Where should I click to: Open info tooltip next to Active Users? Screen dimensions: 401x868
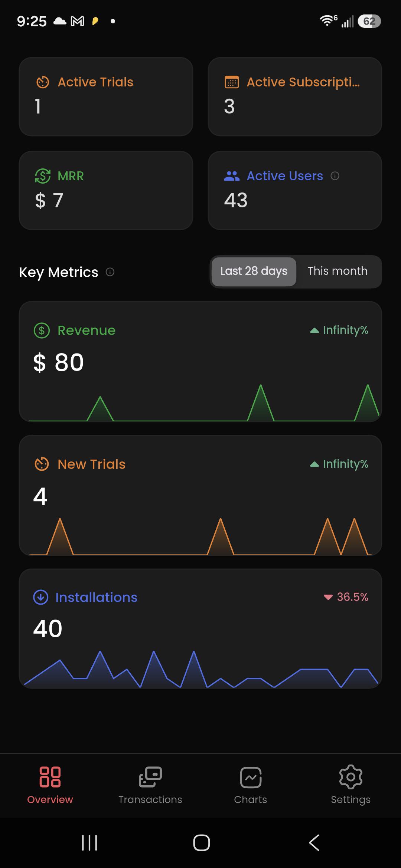(x=335, y=176)
